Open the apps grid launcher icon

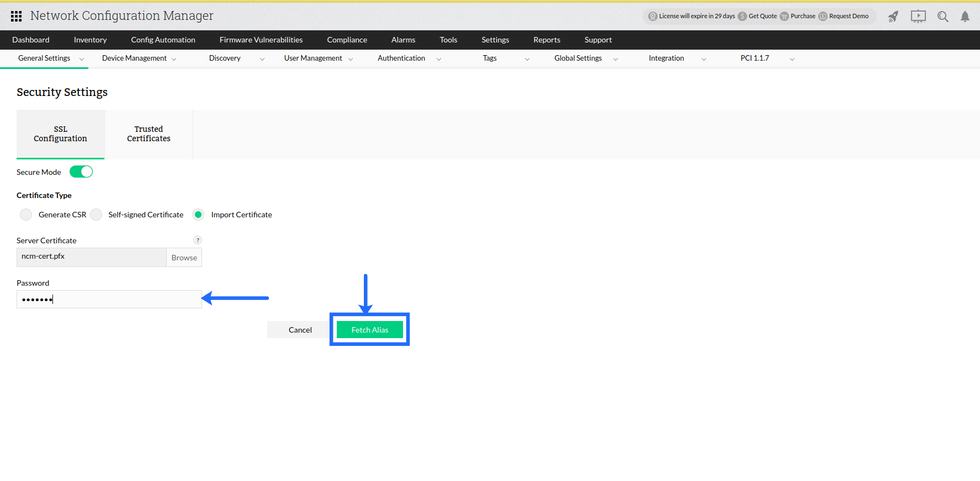pyautogui.click(x=17, y=16)
